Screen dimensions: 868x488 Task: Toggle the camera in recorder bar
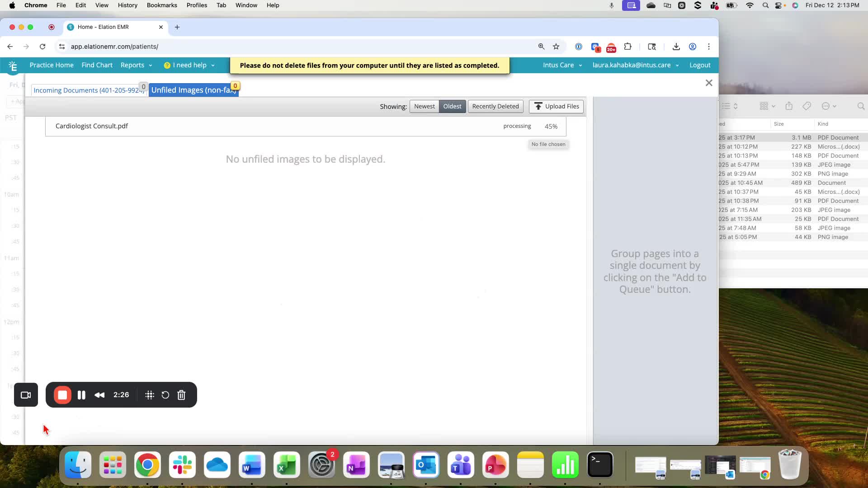pos(26,395)
